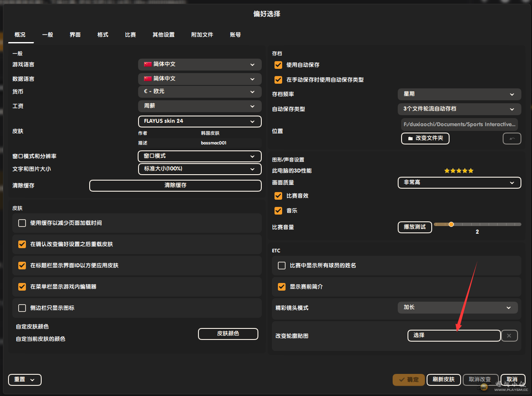The height and width of the screenshot is (396, 532).
Task: Click the 确定 checkmark button
Action: pos(409,379)
